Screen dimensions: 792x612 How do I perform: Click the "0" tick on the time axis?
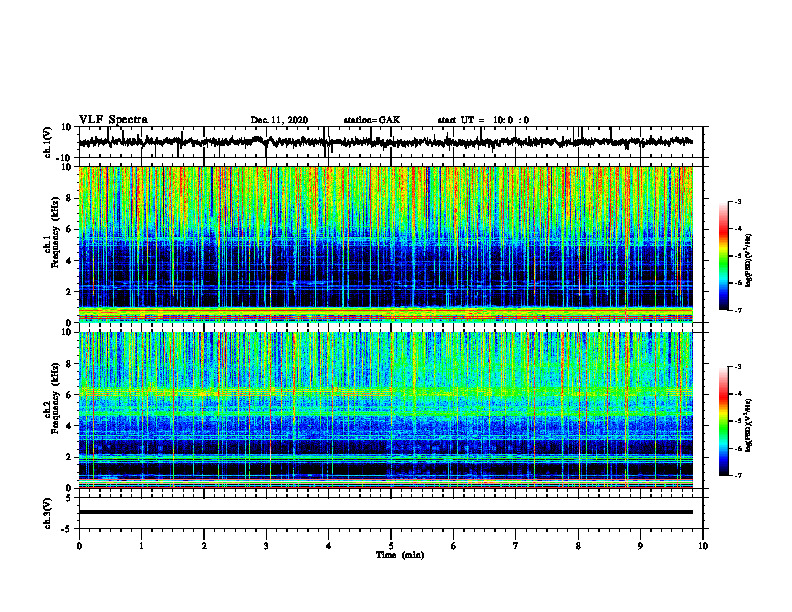(x=79, y=546)
